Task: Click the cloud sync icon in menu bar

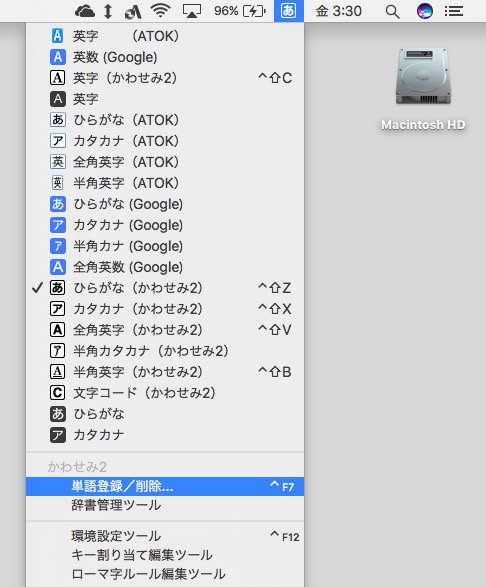Action: [x=85, y=11]
